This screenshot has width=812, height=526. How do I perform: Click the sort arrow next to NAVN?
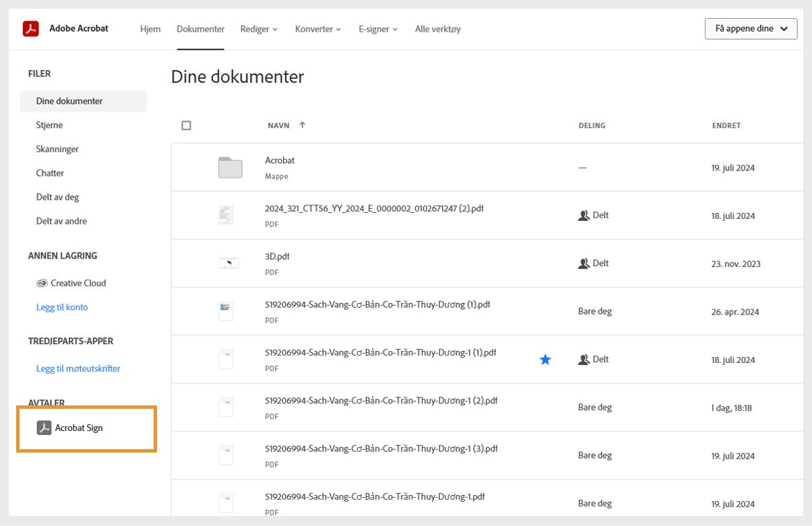303,125
